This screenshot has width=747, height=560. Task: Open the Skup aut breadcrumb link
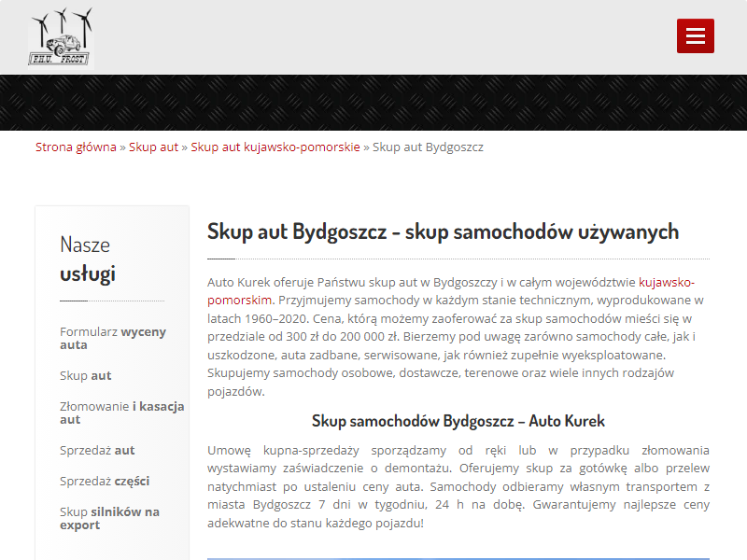[x=153, y=147]
